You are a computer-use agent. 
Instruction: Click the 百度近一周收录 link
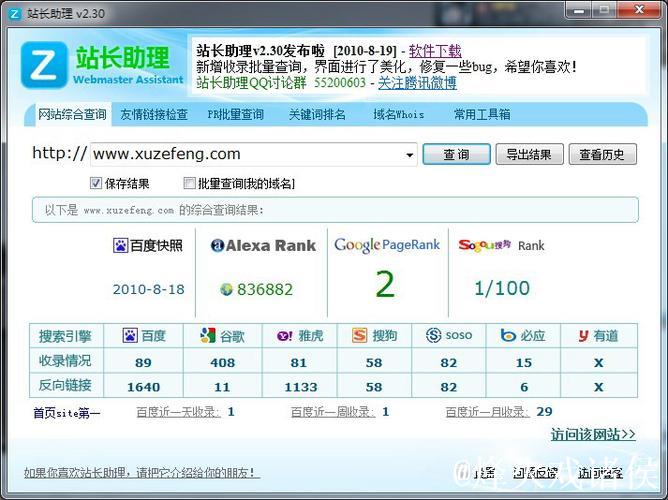333,412
